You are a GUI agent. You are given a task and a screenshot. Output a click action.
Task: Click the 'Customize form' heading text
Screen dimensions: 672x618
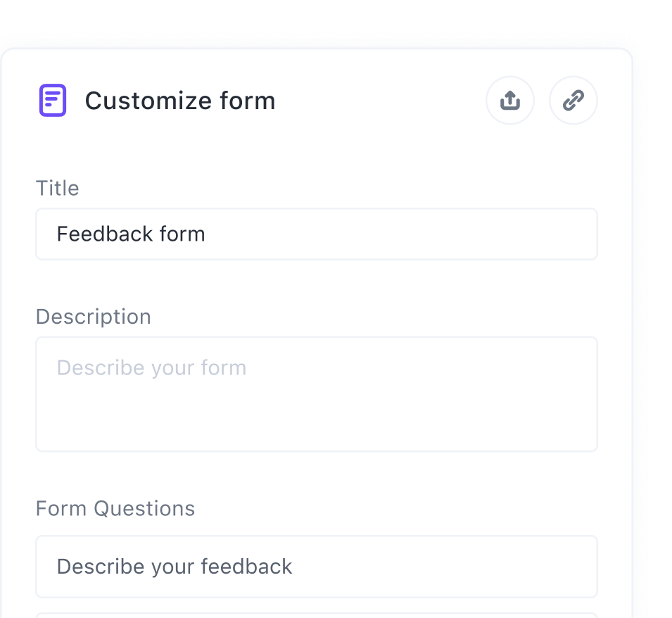pos(180,101)
